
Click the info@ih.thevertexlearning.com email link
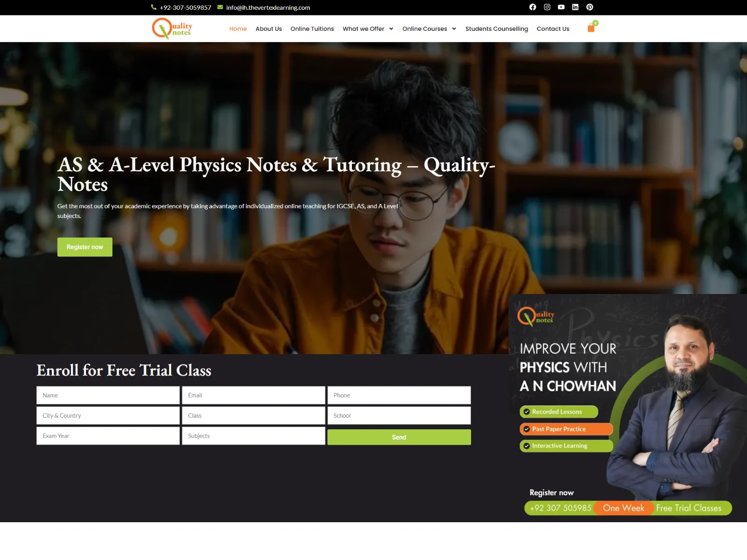coord(268,7)
